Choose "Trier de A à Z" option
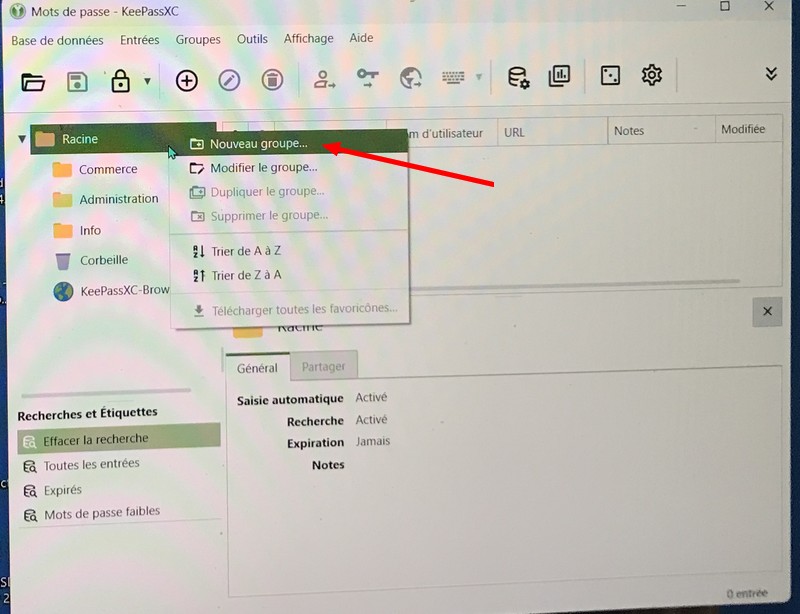The image size is (800, 614). pyautogui.click(x=246, y=251)
